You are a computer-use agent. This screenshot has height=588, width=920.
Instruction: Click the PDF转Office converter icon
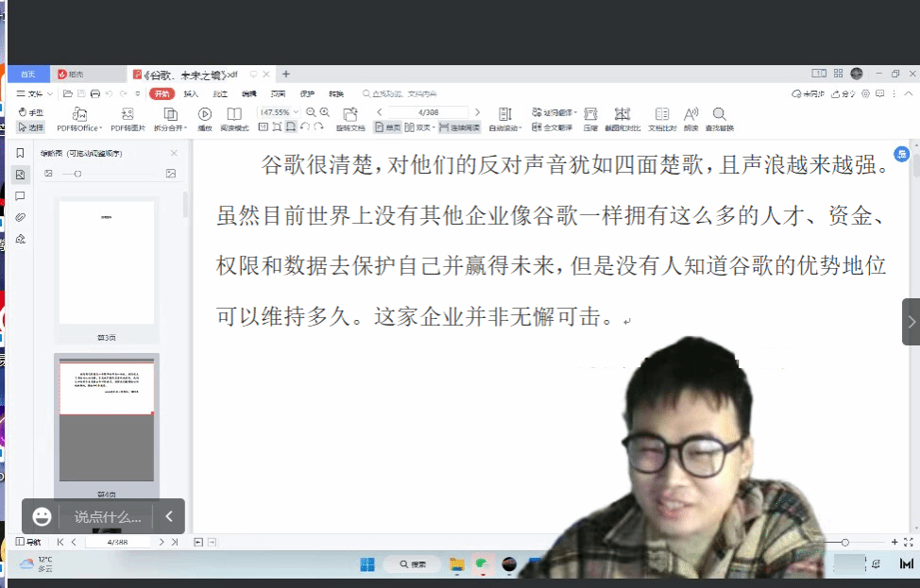coord(79,113)
